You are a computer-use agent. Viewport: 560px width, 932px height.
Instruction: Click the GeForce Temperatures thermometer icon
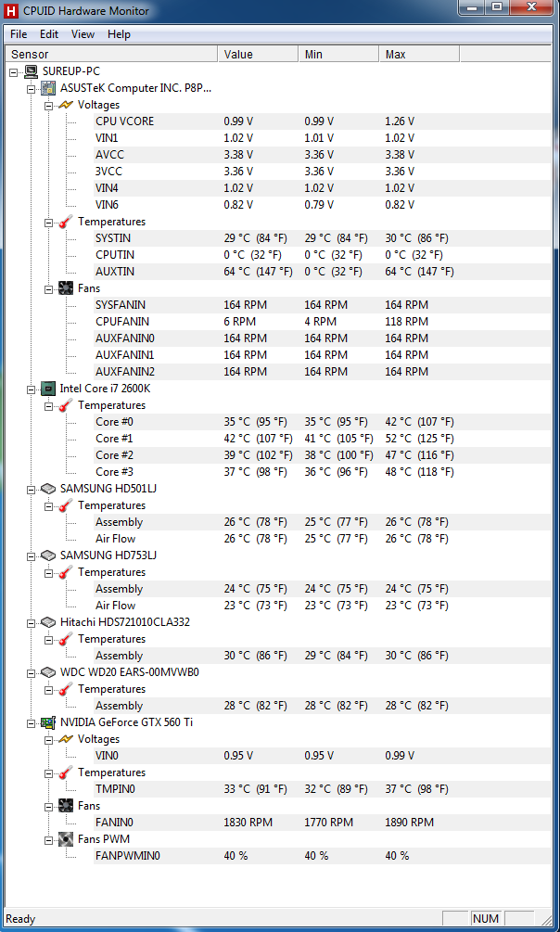[x=66, y=772]
